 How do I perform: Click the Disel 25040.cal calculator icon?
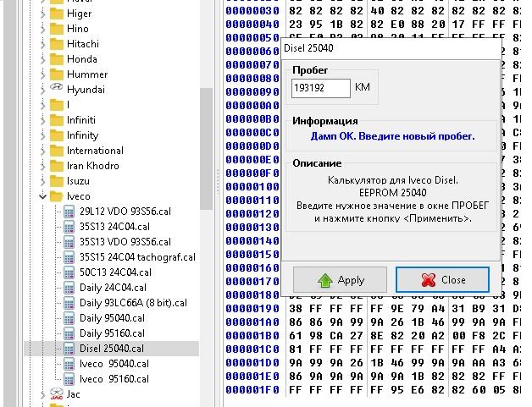coord(69,349)
